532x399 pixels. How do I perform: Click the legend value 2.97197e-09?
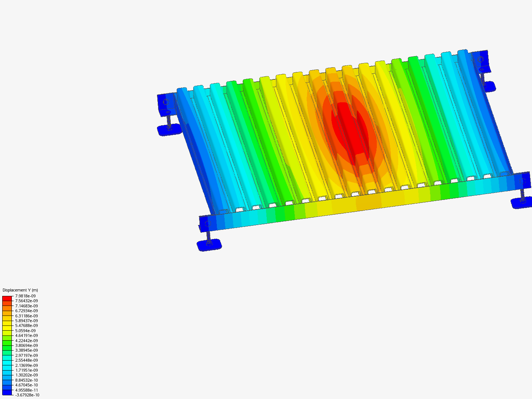26,355
